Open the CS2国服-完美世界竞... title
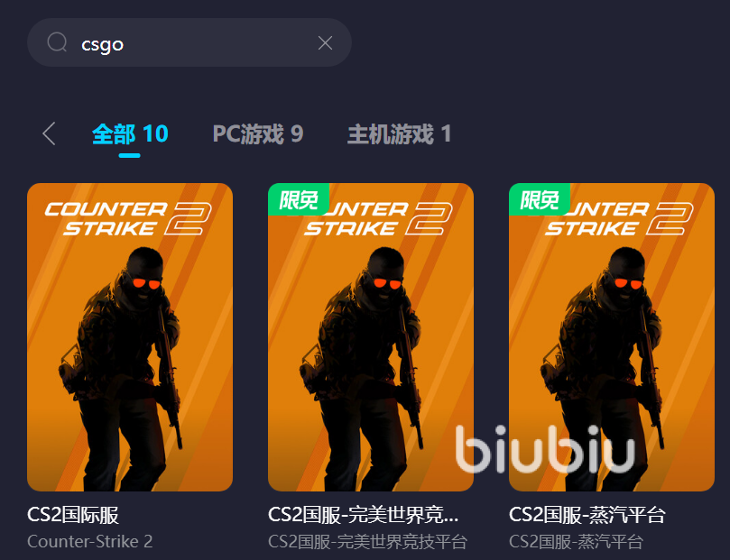 363,515
